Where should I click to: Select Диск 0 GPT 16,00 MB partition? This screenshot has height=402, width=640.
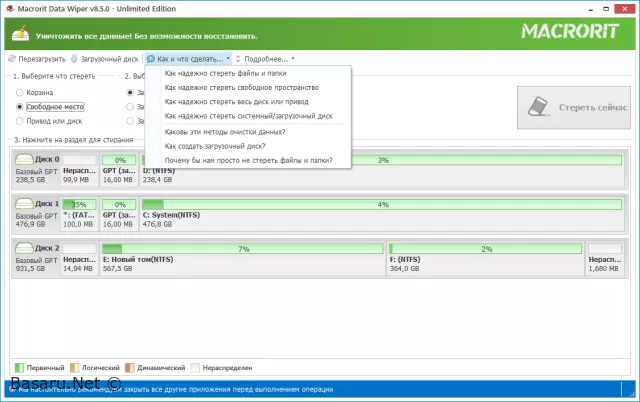[119, 169]
